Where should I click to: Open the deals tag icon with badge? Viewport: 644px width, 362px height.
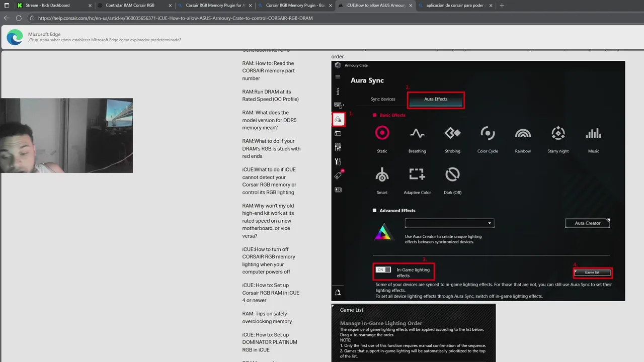pos(338,175)
